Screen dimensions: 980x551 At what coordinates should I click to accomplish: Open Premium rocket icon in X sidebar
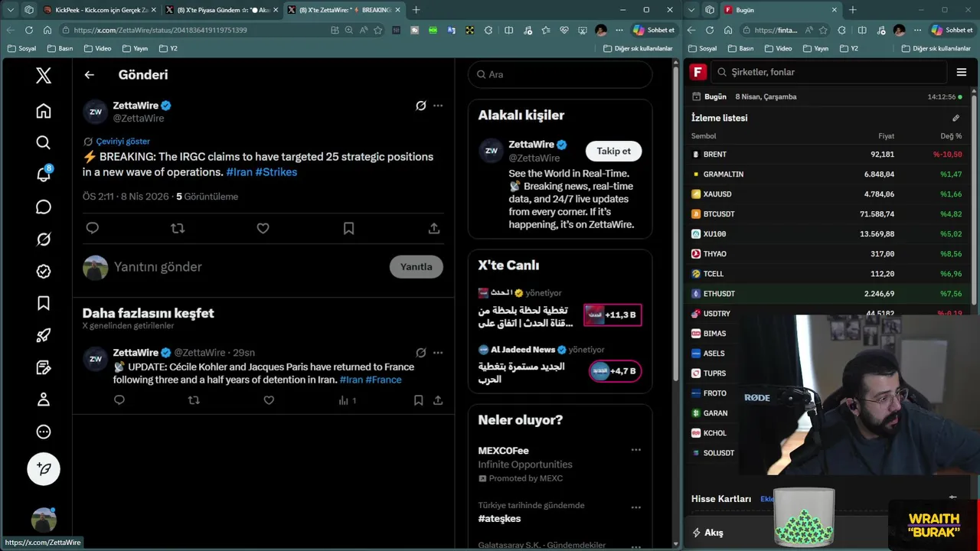click(x=44, y=335)
